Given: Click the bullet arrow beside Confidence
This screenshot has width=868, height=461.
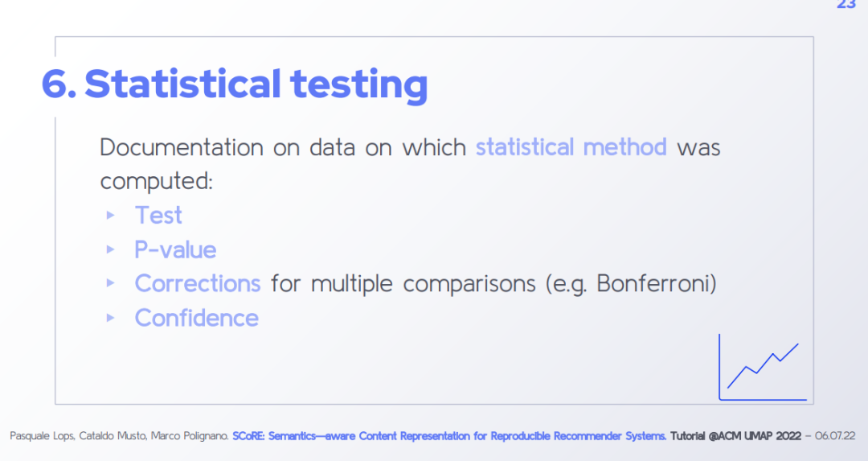Looking at the screenshot, I should coord(110,318).
